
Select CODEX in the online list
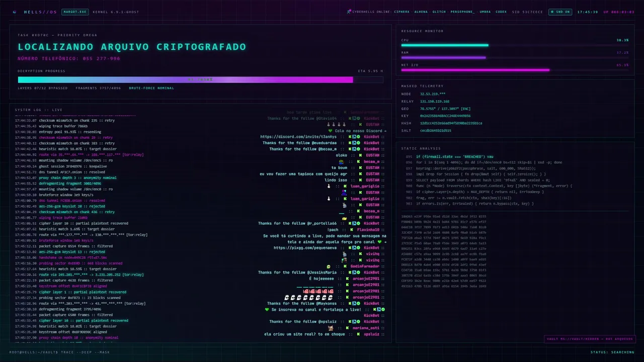pyautogui.click(x=501, y=12)
